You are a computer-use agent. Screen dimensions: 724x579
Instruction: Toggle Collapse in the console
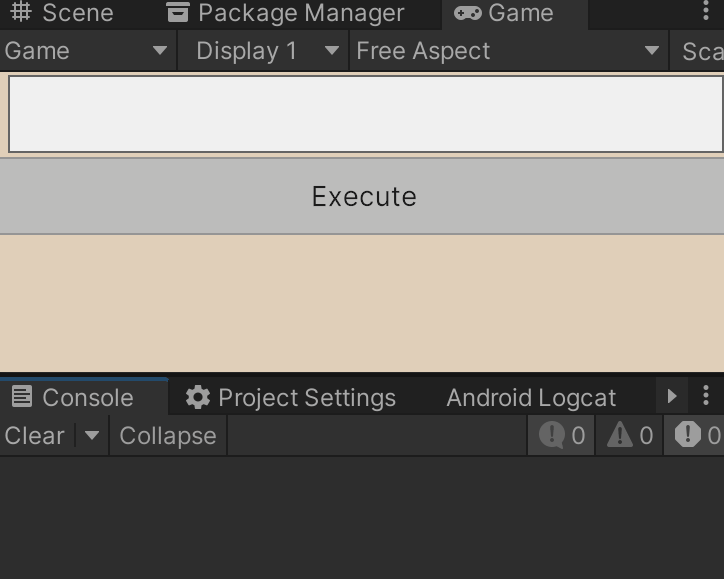click(167, 436)
